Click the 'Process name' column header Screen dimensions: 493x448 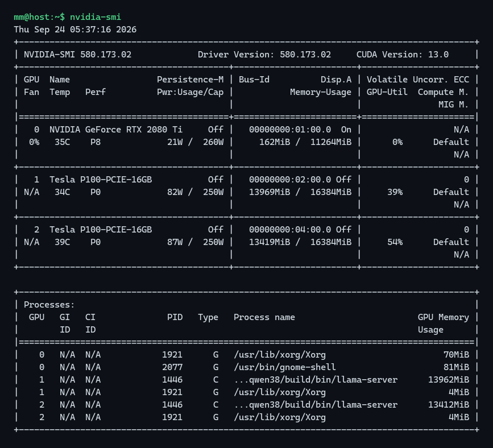point(264,317)
